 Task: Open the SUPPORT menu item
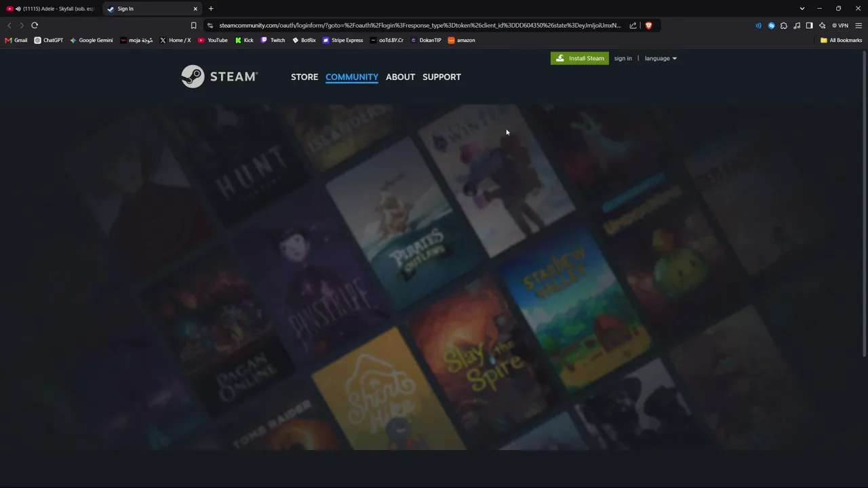coord(441,77)
